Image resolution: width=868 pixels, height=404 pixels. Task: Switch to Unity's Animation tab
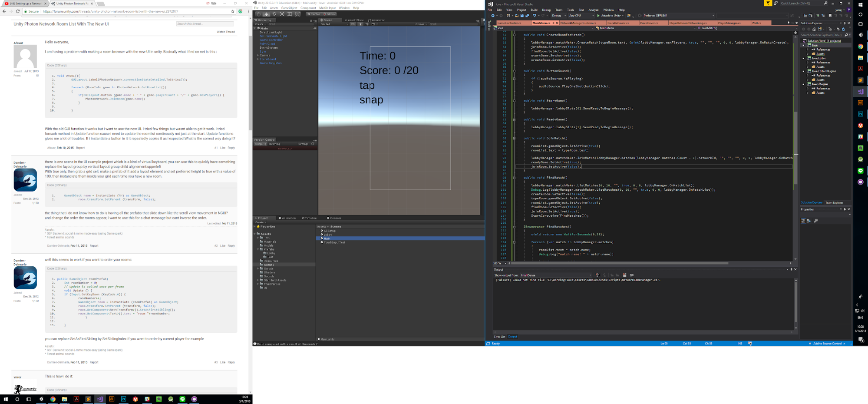(x=287, y=218)
